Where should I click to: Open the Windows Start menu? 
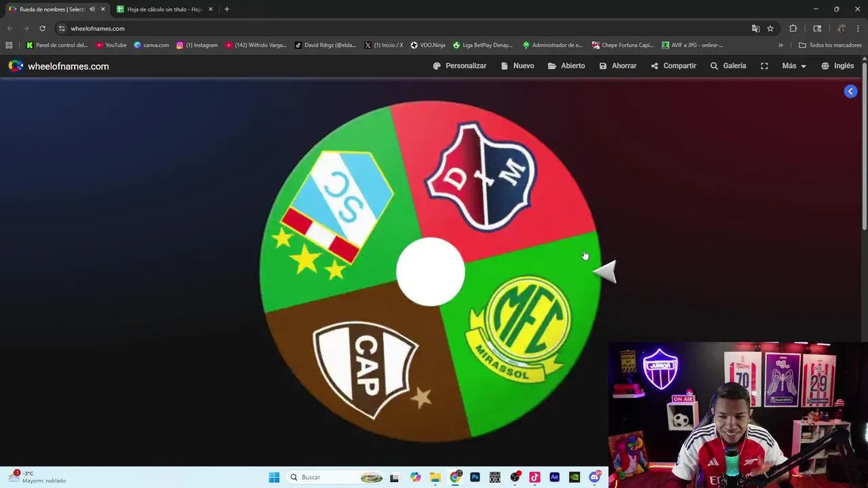[274, 477]
